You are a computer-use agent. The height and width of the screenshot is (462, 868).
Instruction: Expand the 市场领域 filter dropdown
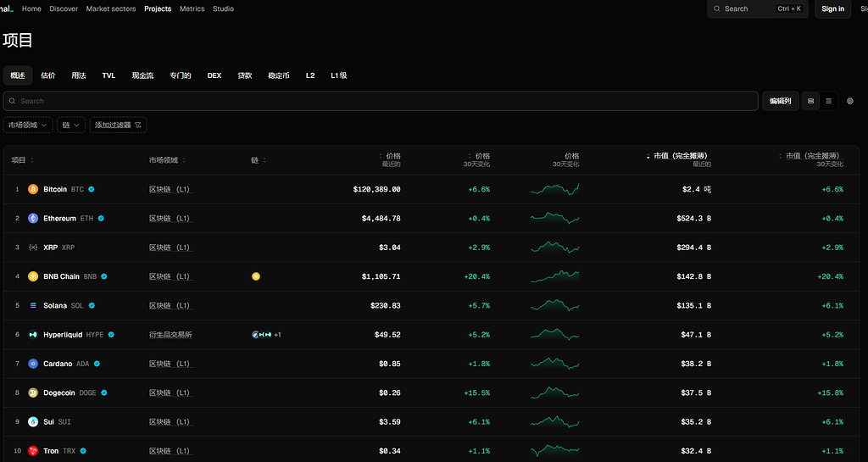click(28, 125)
